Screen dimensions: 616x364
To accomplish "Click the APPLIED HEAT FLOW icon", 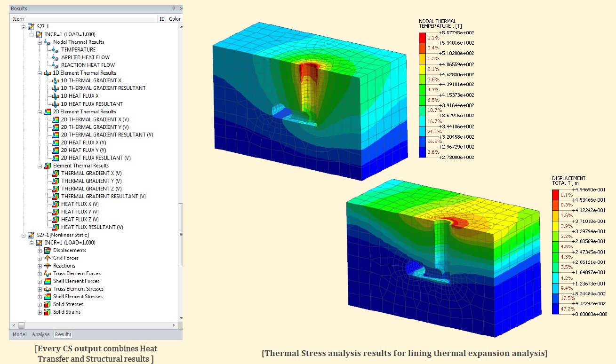I will point(56,57).
